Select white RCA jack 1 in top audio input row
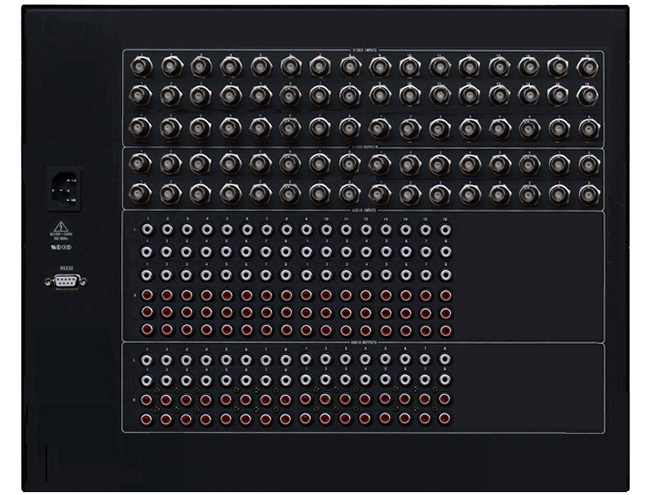The image size is (650, 495). pyautogui.click(x=147, y=229)
